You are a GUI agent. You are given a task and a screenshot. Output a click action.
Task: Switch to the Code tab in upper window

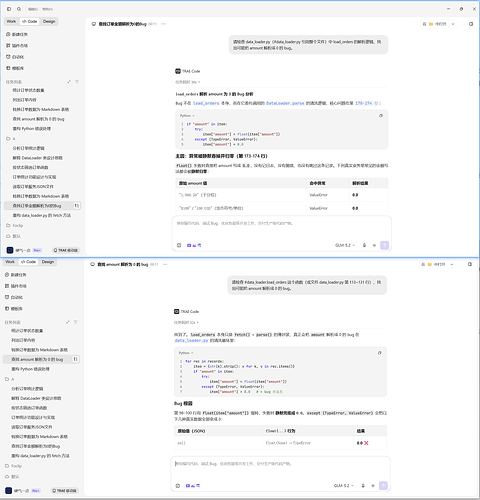tap(30, 21)
